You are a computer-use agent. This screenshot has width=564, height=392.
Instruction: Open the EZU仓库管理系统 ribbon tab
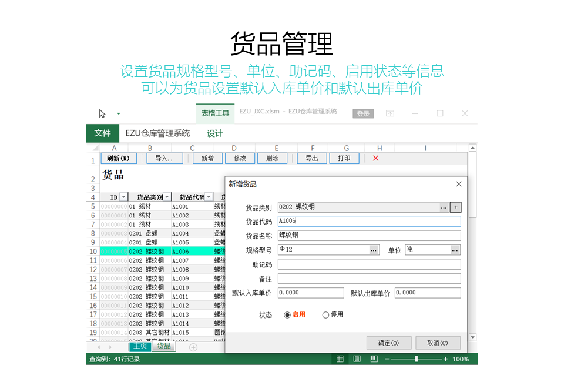click(157, 133)
